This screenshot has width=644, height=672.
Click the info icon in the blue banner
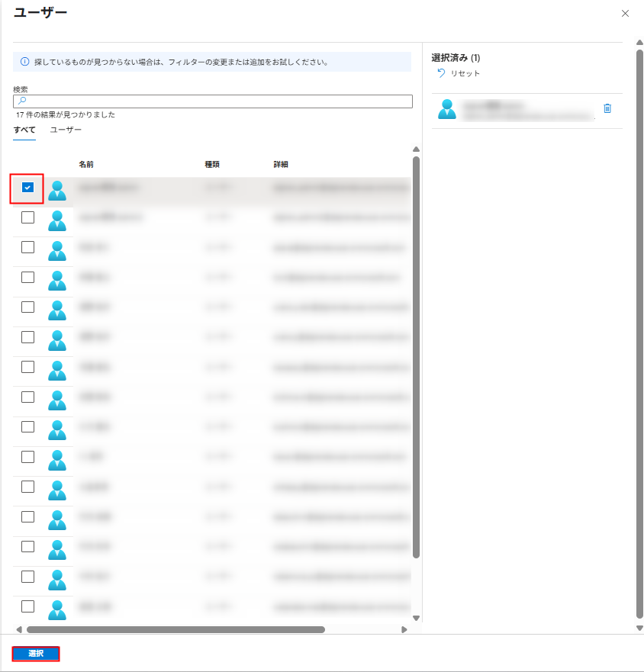(24, 62)
